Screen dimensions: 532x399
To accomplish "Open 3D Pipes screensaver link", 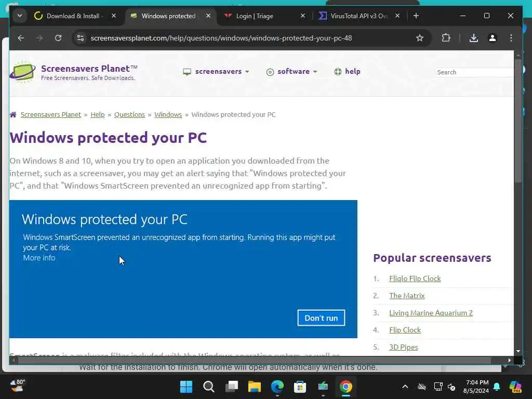I will [403, 347].
